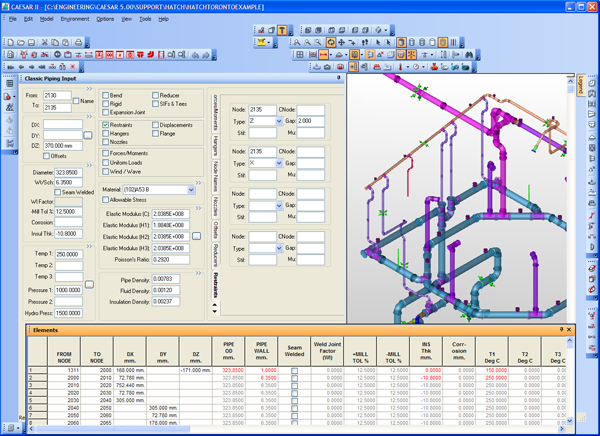This screenshot has width=600, height=436.
Task: Choose the Pan view arrows tool
Action: (341, 42)
